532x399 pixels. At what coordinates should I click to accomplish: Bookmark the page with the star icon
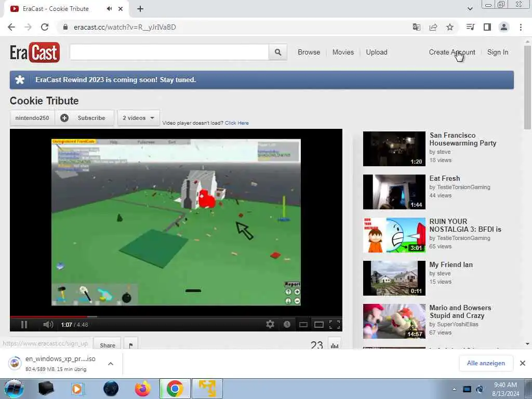tap(450, 27)
